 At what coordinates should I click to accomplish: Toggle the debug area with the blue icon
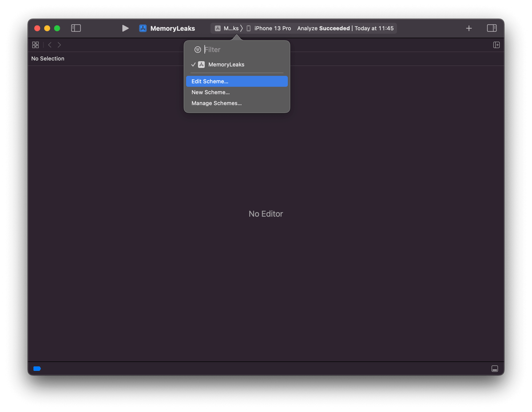point(37,368)
